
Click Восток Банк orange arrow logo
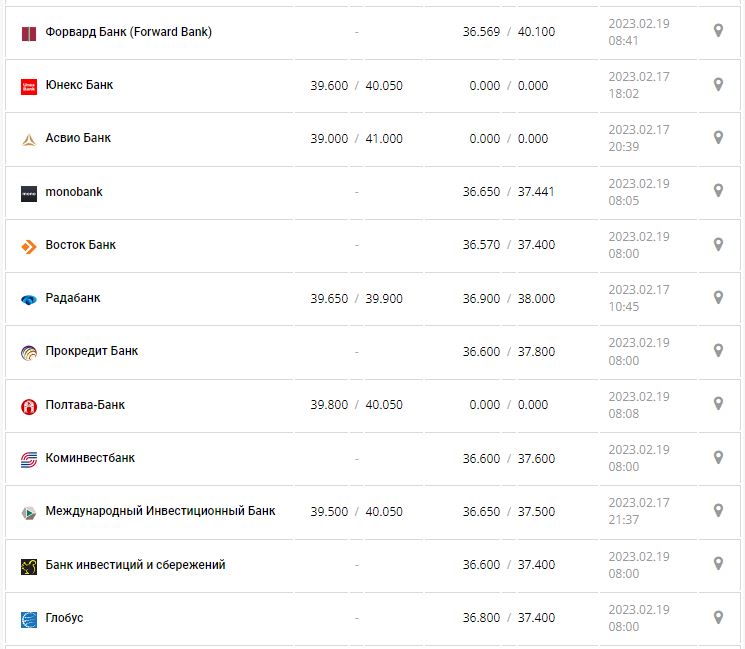(29, 246)
